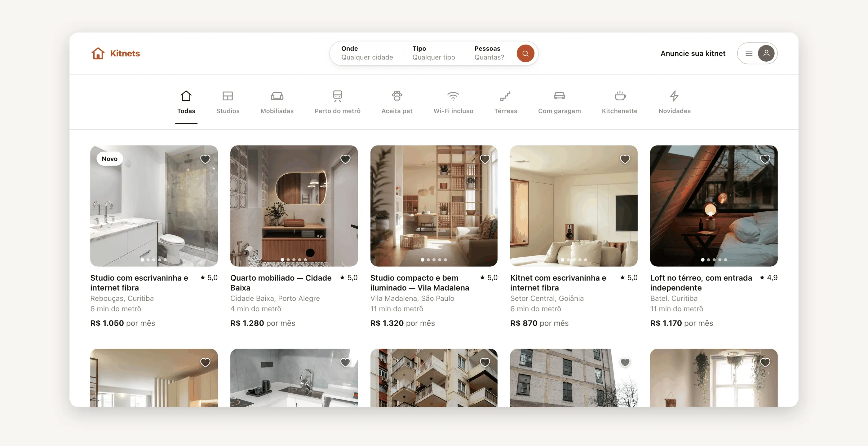Image resolution: width=868 pixels, height=446 pixels.
Task: Click the 4,9 star rating
Action: (x=768, y=278)
